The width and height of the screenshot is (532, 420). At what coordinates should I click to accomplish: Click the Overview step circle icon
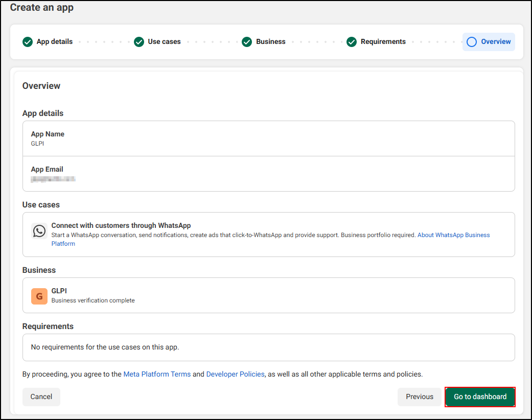472,42
